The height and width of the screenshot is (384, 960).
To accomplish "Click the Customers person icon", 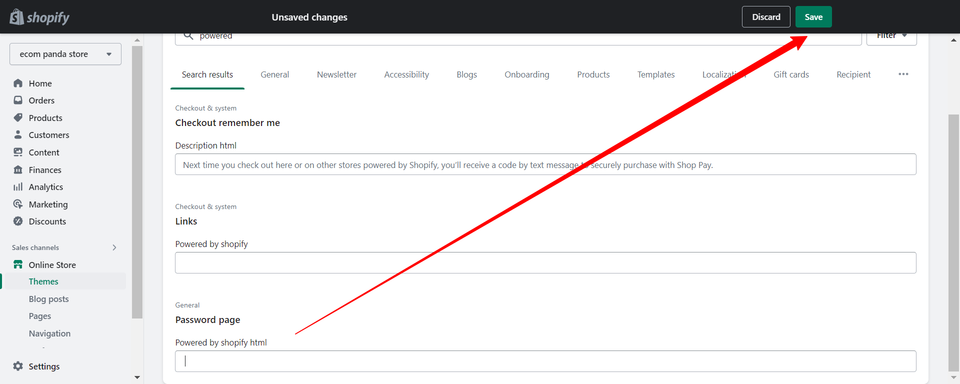I will point(18,135).
